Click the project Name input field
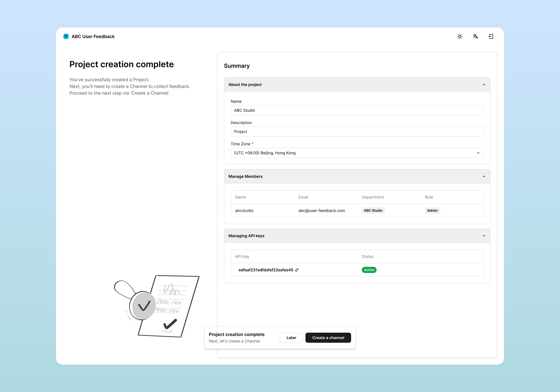The height and width of the screenshot is (392, 560). pos(357,110)
